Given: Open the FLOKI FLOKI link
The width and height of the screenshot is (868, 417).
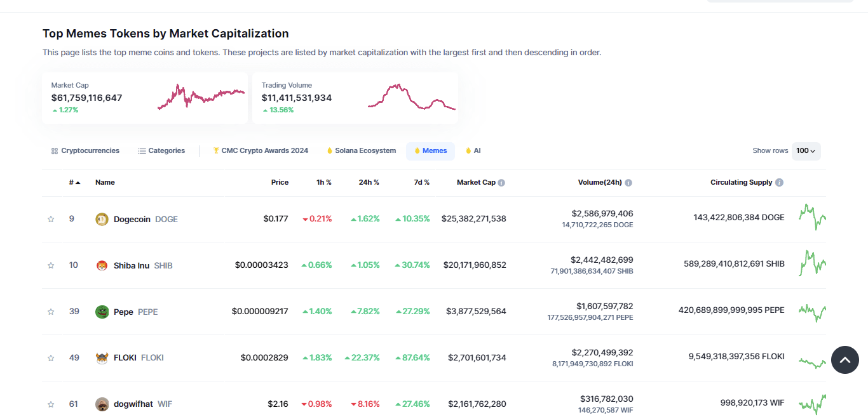Looking at the screenshot, I should (x=130, y=358).
